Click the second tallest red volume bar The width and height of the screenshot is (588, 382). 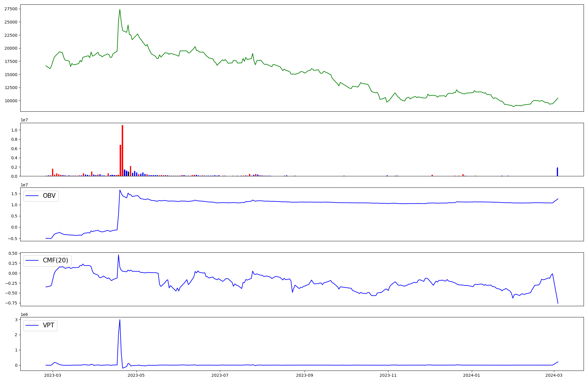[120, 160]
